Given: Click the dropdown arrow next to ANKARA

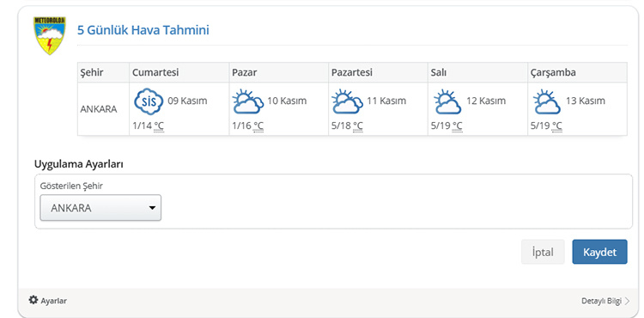Looking at the screenshot, I should (152, 208).
